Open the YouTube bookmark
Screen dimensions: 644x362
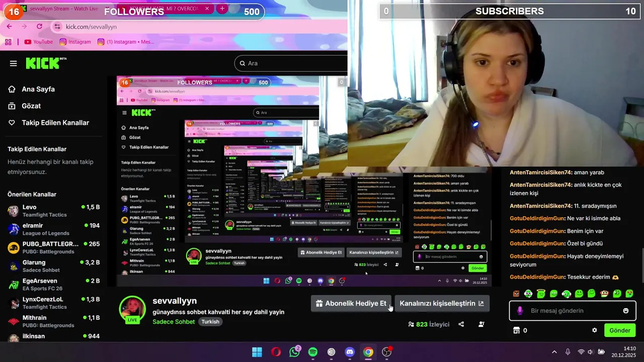(38, 42)
